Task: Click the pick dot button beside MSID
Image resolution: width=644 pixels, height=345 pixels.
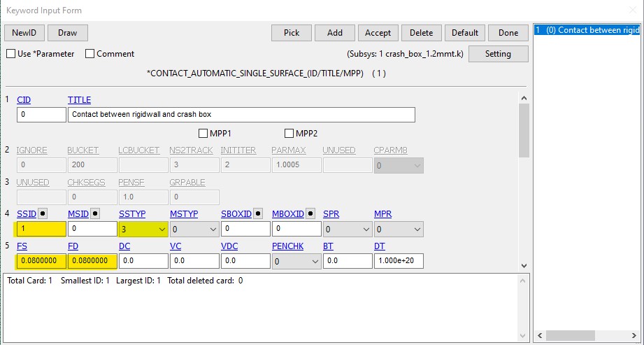Action: (95, 213)
